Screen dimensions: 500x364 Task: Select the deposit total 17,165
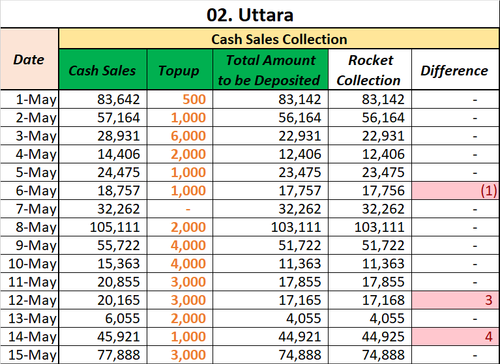click(x=270, y=300)
